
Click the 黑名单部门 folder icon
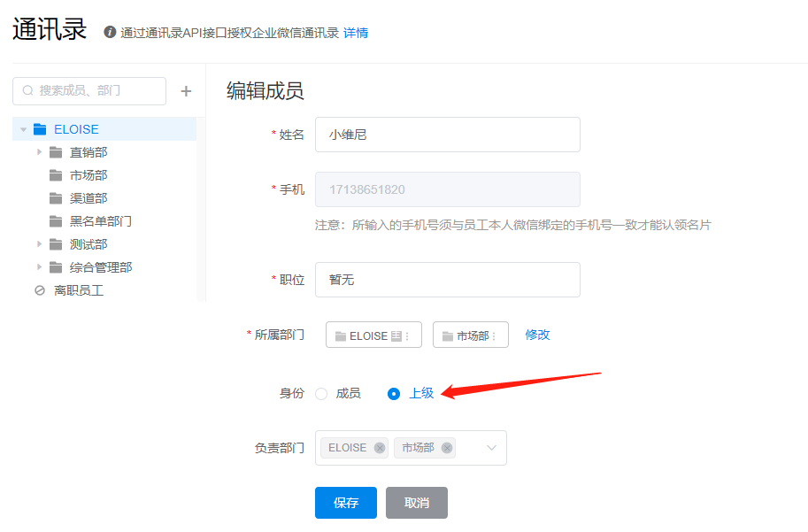[x=56, y=221]
